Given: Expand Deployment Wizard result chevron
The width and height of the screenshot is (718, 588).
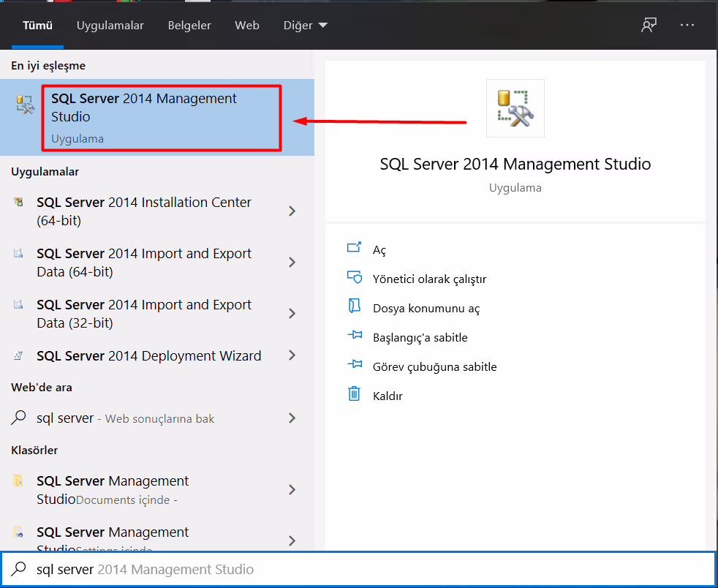Looking at the screenshot, I should click(292, 355).
